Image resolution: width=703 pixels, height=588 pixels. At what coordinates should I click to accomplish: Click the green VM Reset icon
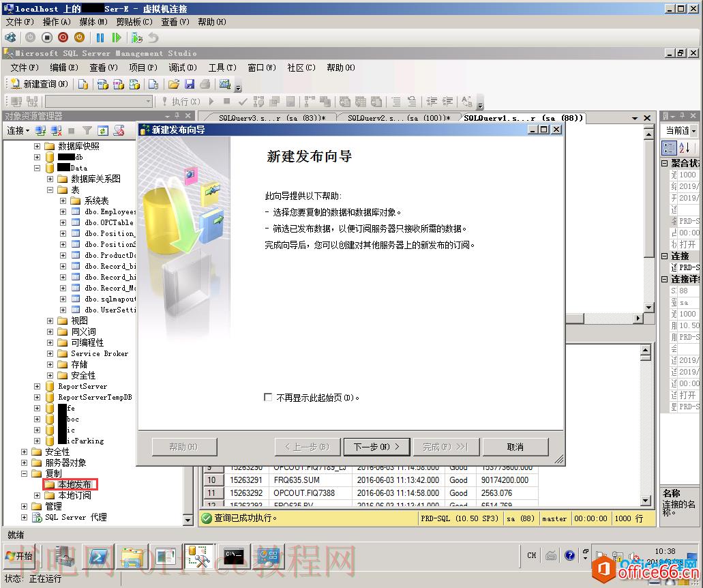click(x=116, y=38)
